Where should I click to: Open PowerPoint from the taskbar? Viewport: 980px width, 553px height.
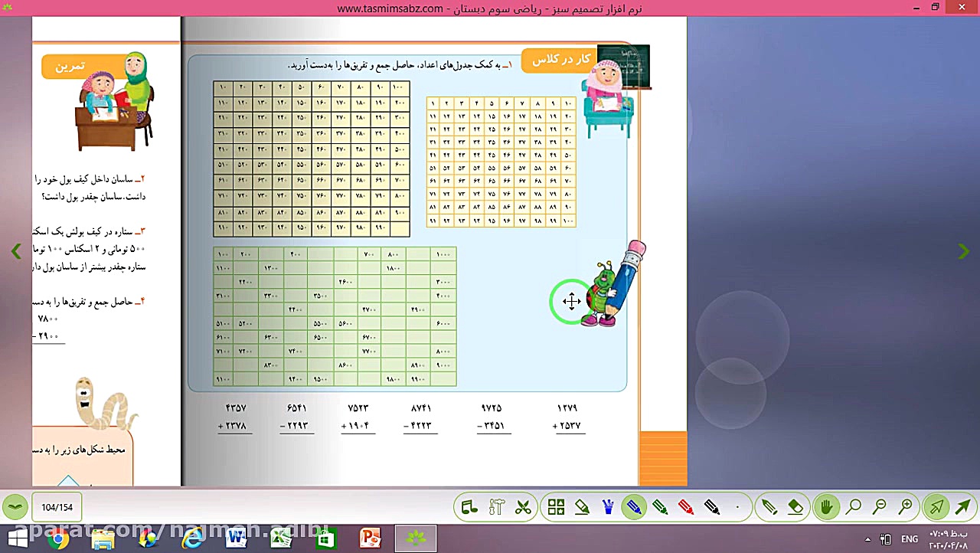pyautogui.click(x=371, y=539)
